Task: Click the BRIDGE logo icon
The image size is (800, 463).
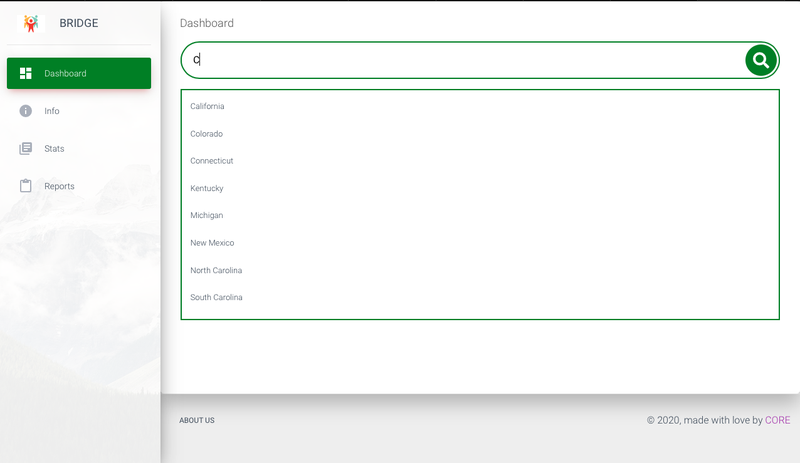Action: (x=31, y=23)
